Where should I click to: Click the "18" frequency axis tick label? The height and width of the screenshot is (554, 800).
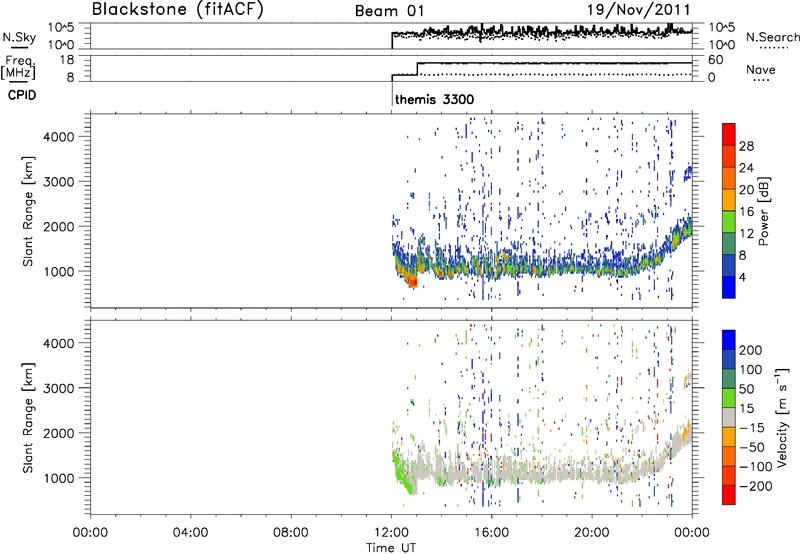pos(67,60)
